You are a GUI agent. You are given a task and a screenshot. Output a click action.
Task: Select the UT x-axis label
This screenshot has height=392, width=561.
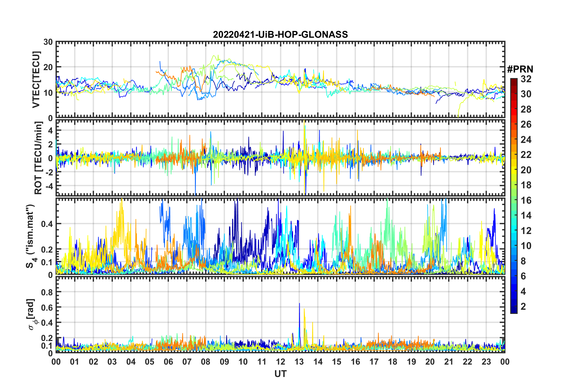(280, 374)
